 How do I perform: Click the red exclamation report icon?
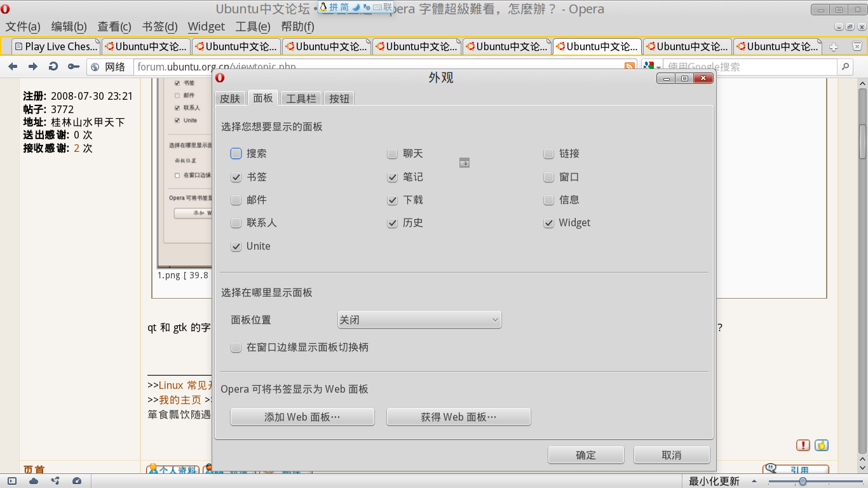point(803,445)
